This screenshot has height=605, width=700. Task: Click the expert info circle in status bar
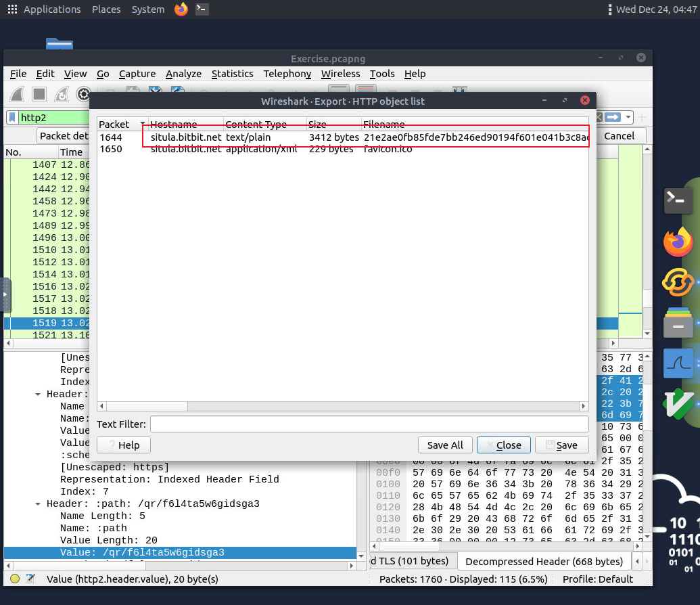coord(15,579)
